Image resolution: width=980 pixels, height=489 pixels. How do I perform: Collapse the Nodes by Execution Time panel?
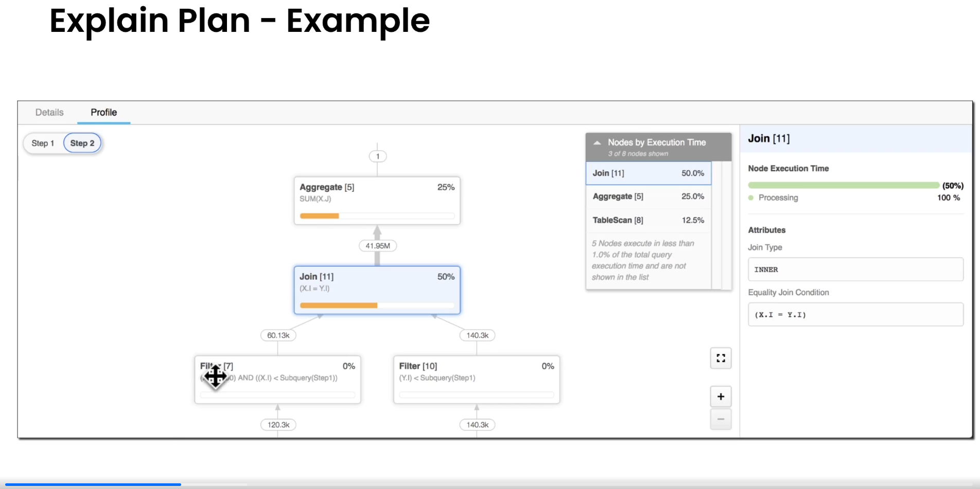597,143
